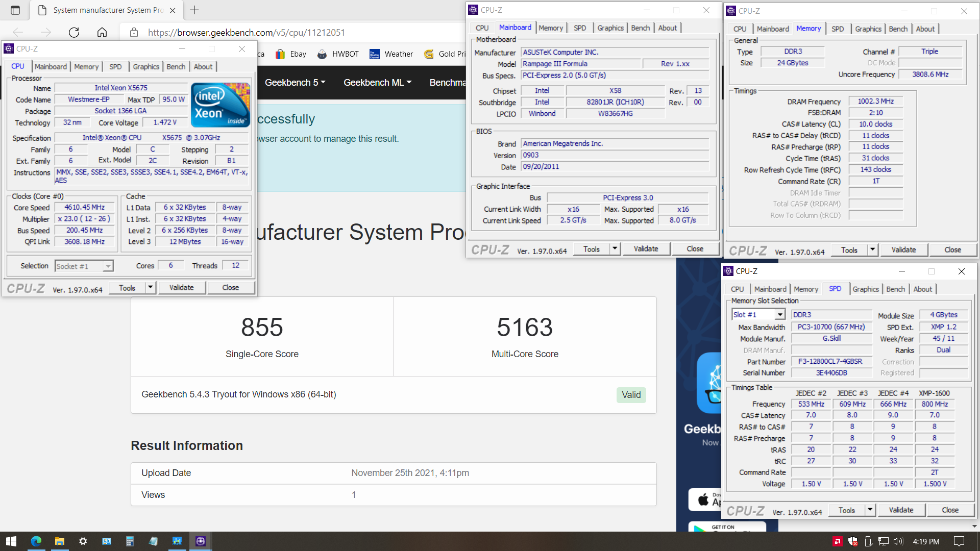Click the Safely Remove Hardware tray icon
The image size is (980, 551).
coord(868,541)
